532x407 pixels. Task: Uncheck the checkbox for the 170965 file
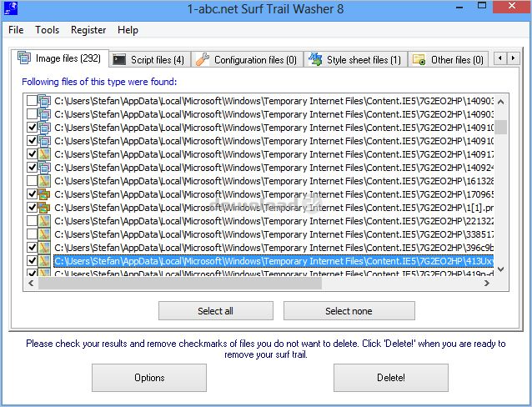coord(32,194)
